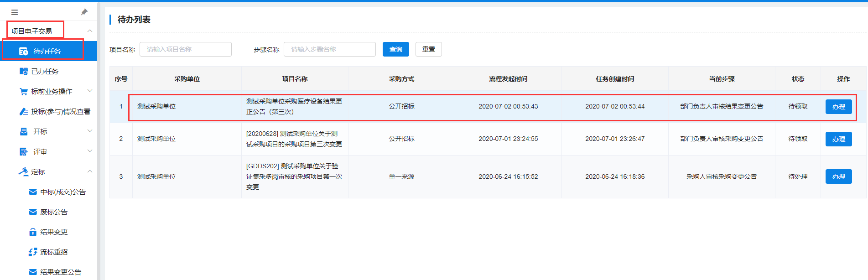Open the 结果变更公告 menu item
The width and height of the screenshot is (868, 280).
(60, 272)
